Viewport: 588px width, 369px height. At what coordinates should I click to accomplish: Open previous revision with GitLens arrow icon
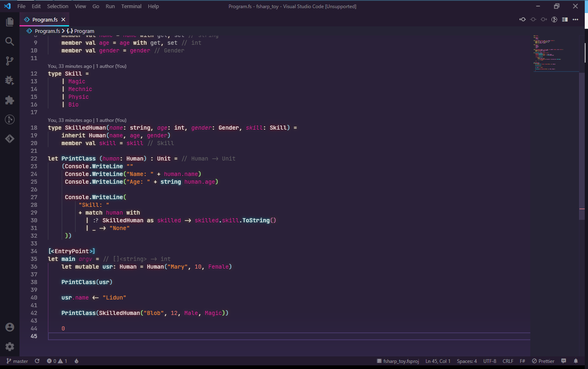523,20
